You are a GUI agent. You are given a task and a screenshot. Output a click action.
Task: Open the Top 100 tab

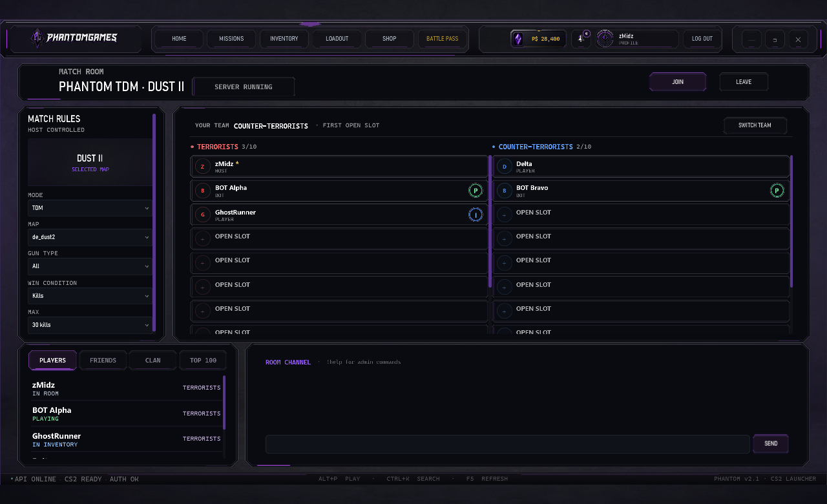tap(204, 360)
